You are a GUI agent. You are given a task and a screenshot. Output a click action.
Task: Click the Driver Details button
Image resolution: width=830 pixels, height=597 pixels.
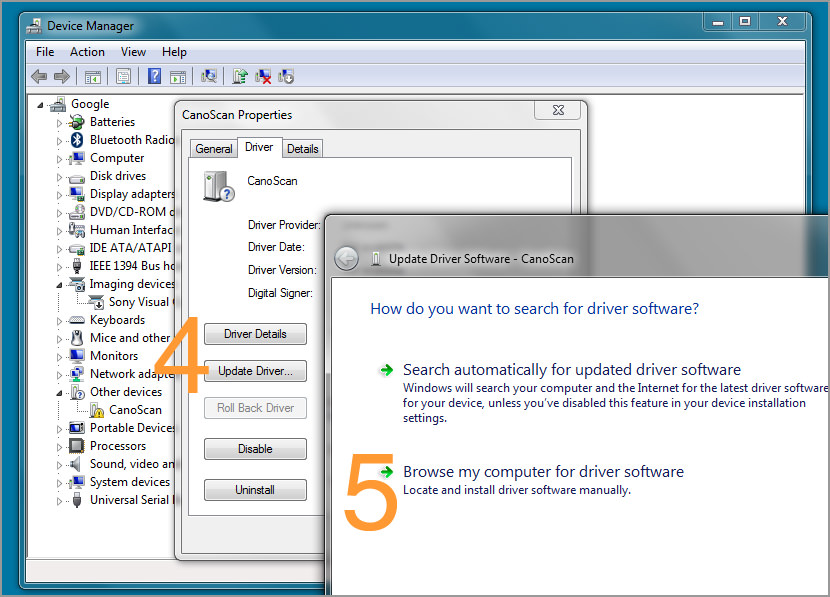255,334
